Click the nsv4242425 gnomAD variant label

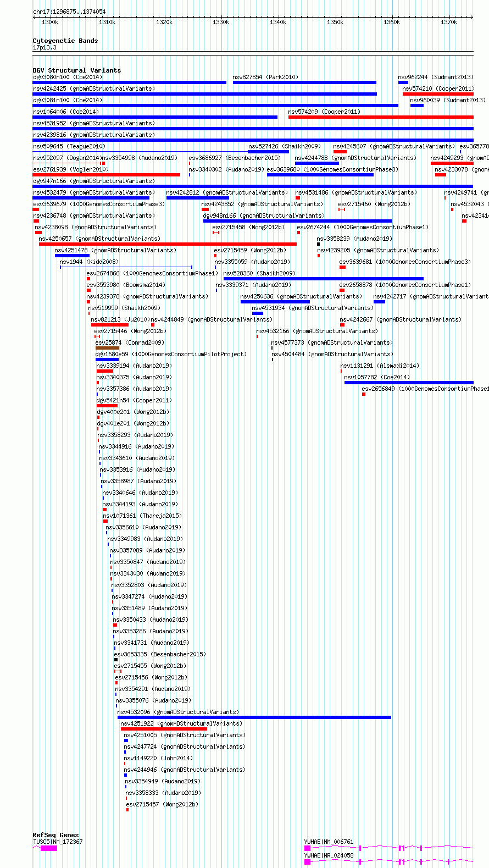pyautogui.click(x=94, y=89)
